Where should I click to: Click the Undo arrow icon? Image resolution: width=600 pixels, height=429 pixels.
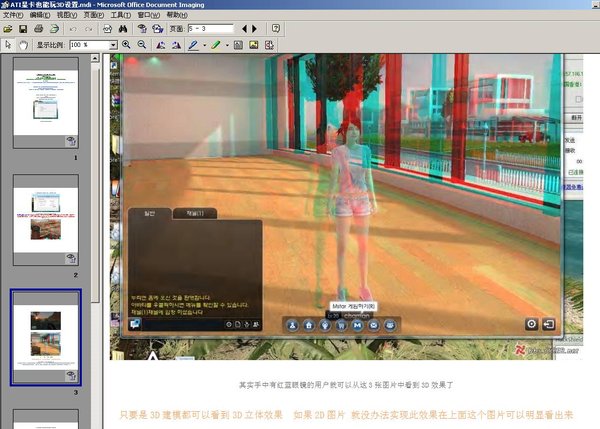pyautogui.click(x=73, y=29)
